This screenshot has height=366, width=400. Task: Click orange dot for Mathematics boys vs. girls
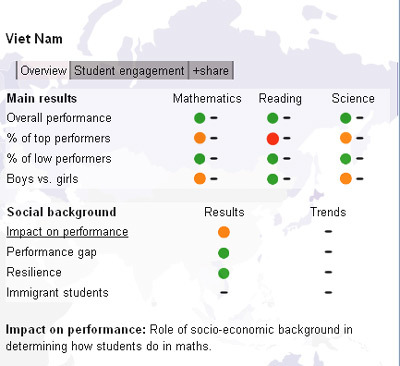coord(200,179)
